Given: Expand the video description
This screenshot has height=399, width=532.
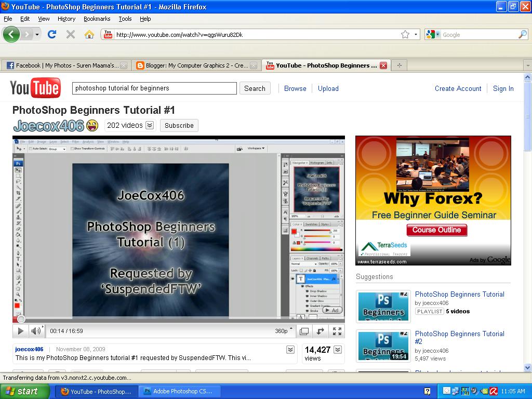Looking at the screenshot, I should 290,350.
